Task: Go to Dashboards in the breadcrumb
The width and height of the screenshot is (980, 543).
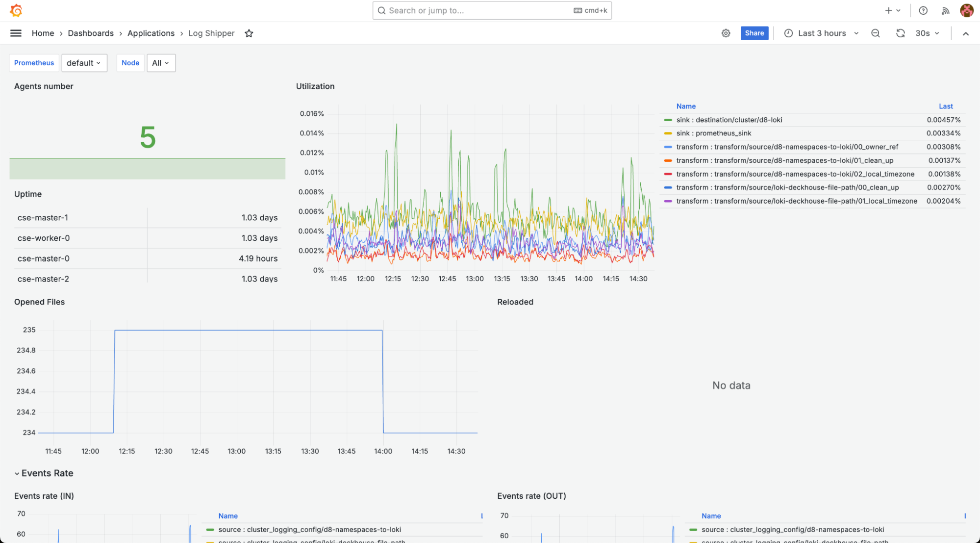Action: [91, 33]
